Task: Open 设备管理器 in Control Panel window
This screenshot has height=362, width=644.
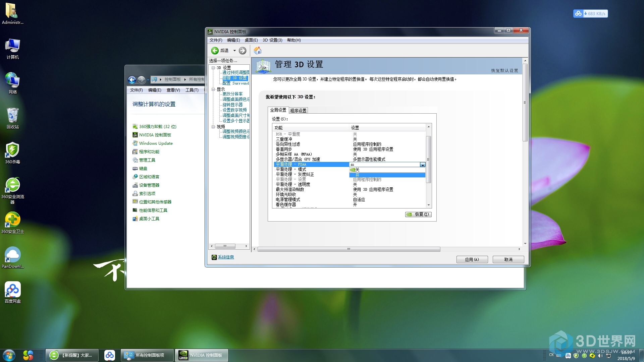Action: coord(149,185)
